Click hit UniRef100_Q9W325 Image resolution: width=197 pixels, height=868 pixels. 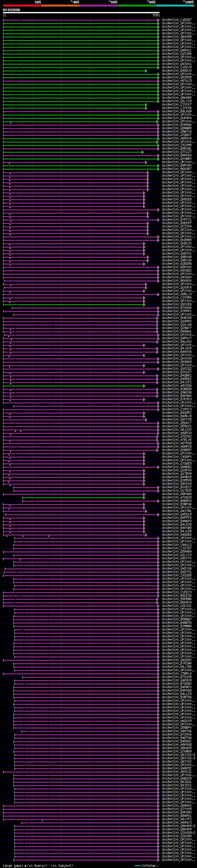click(x=177, y=779)
